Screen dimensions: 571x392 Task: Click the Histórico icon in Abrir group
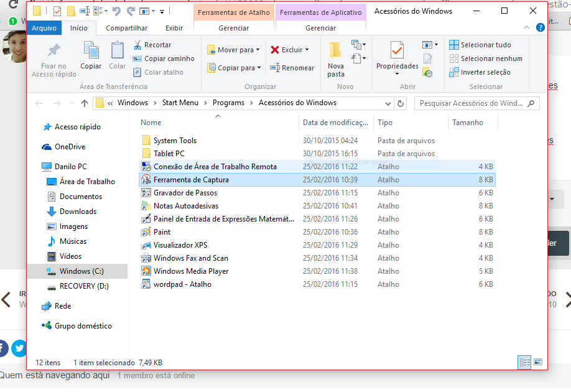point(427,72)
